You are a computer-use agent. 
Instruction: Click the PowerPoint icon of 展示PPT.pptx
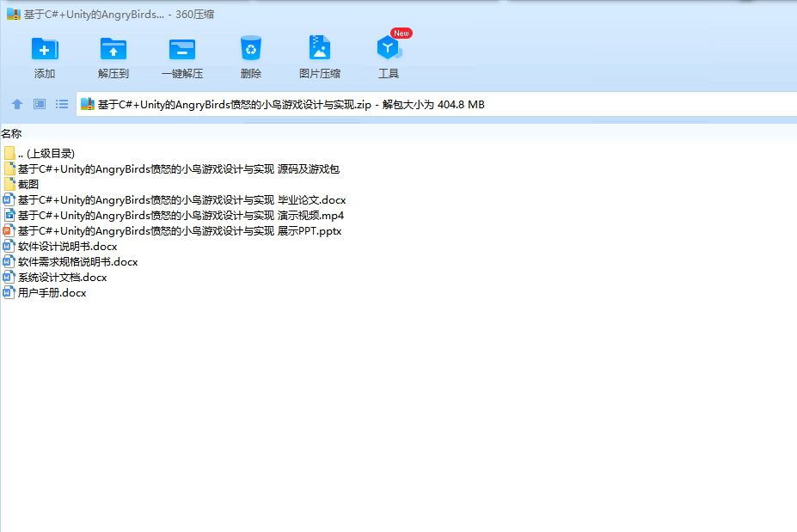tap(9, 230)
